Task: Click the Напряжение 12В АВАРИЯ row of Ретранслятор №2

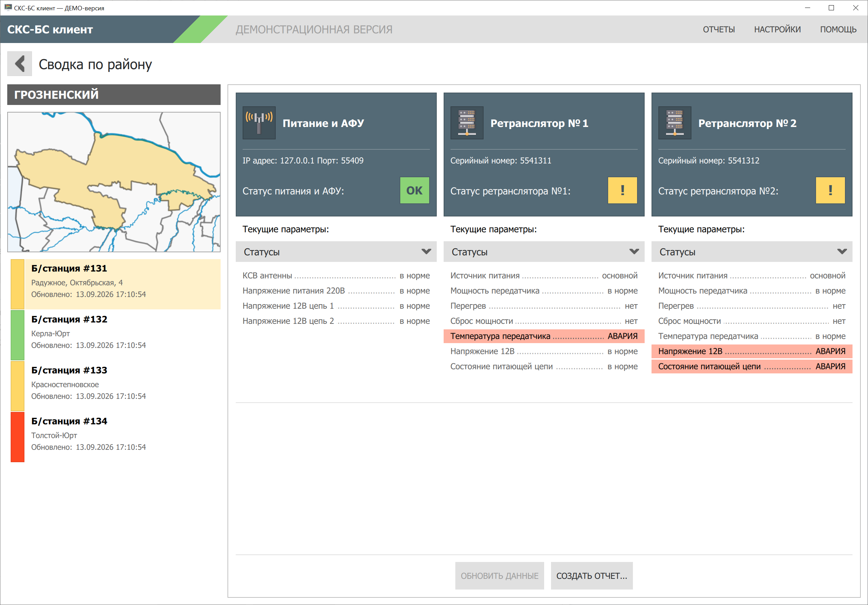Action: (x=752, y=351)
